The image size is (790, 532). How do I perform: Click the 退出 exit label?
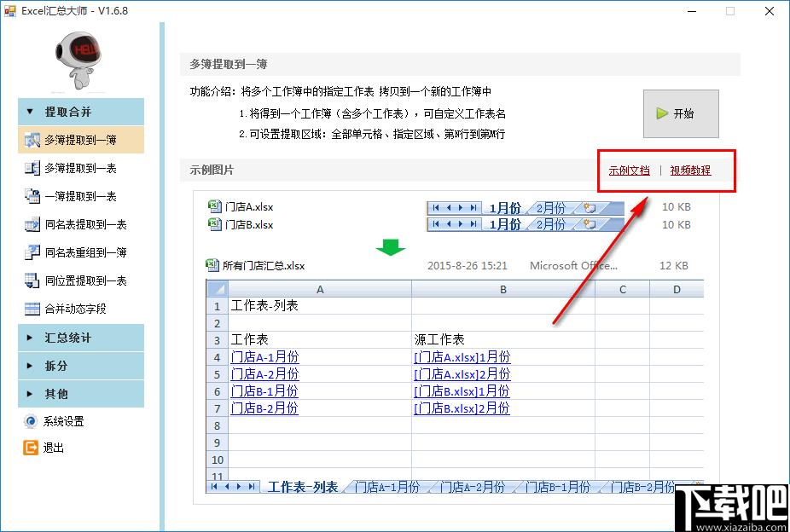[54, 448]
